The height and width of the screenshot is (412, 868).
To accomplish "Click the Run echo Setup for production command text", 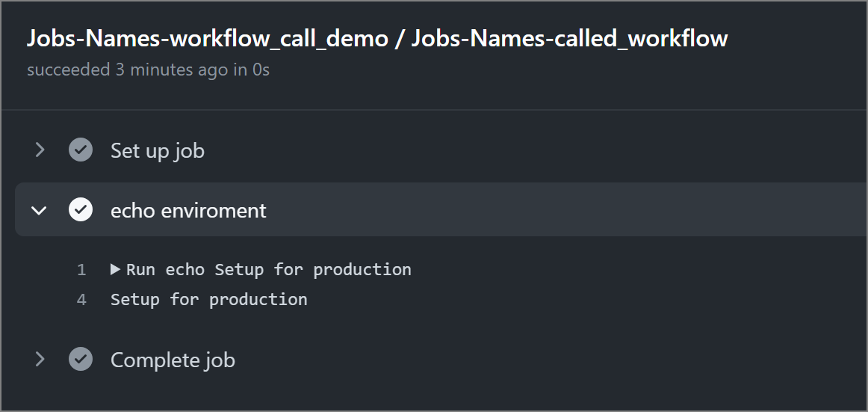I will pos(269,269).
